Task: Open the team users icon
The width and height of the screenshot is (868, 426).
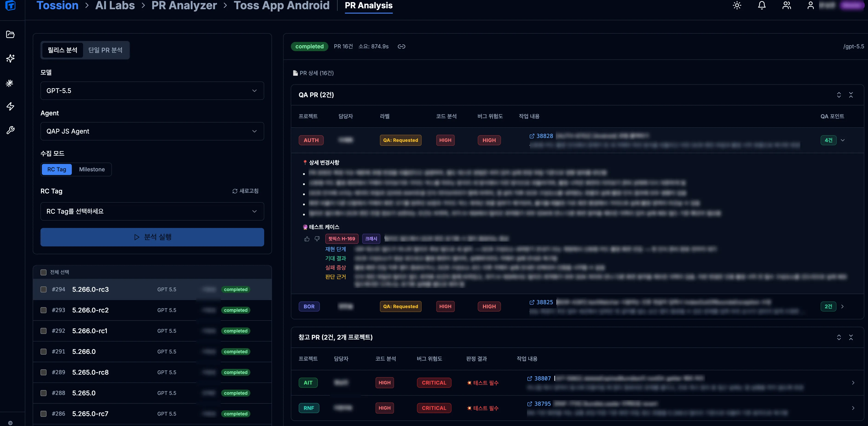Action: point(787,5)
